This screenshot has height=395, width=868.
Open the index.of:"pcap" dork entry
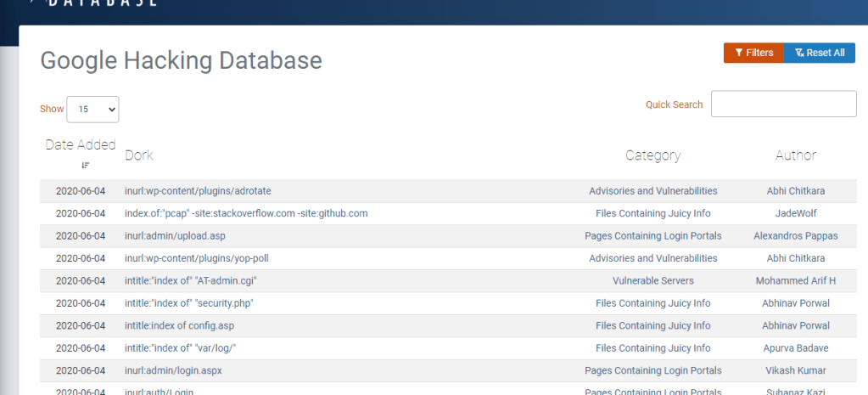point(246,213)
